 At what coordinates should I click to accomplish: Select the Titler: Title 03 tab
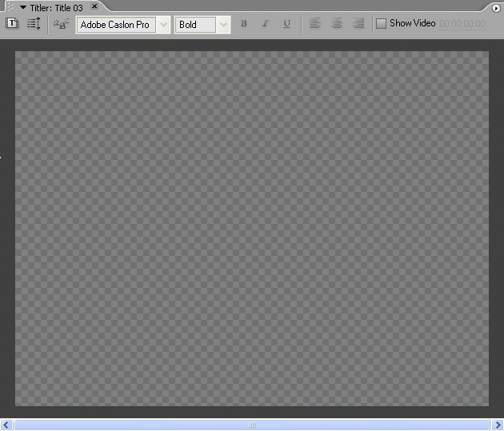pyautogui.click(x=56, y=8)
